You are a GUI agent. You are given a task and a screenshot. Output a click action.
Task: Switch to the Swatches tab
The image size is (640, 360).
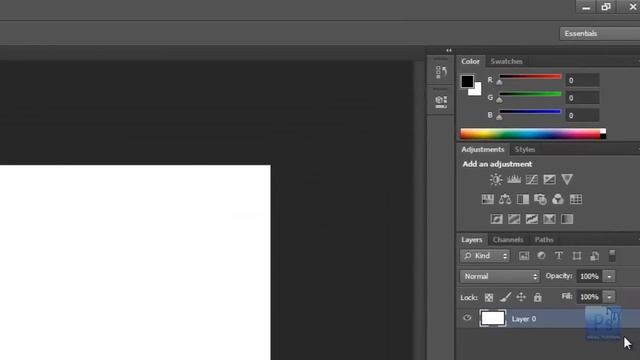(507, 61)
